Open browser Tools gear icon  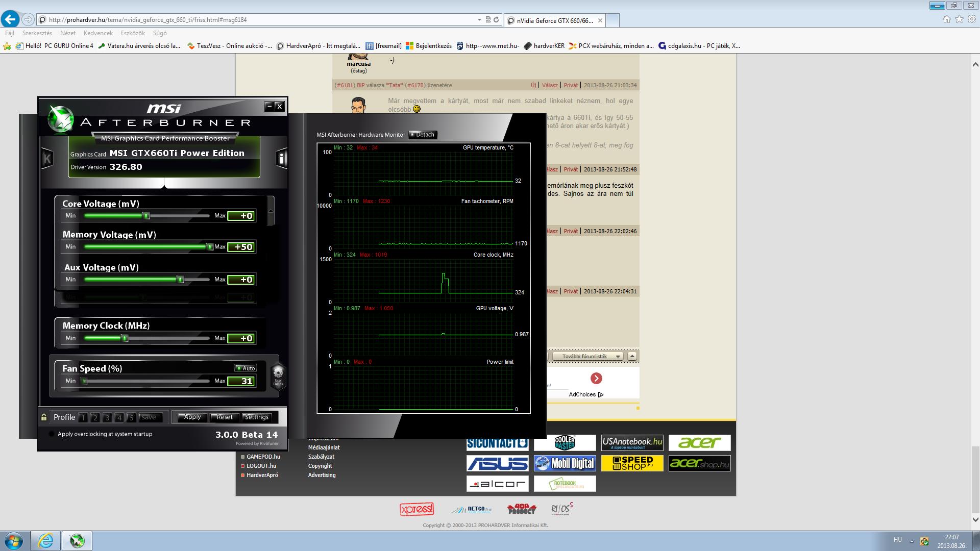[971, 19]
